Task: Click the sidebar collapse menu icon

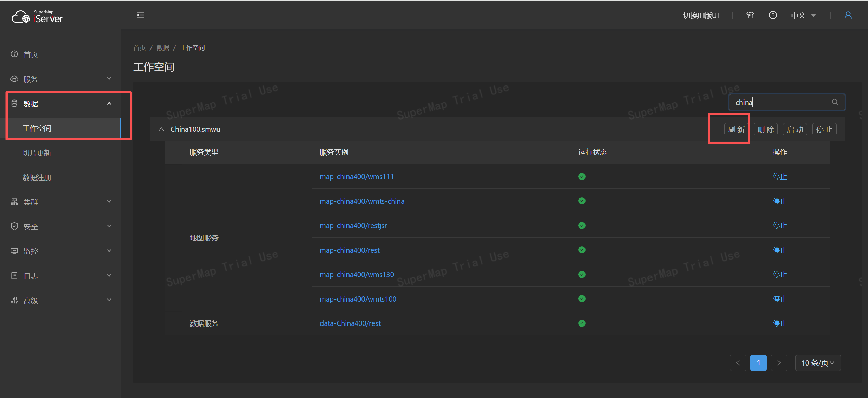Action: pyautogui.click(x=140, y=15)
